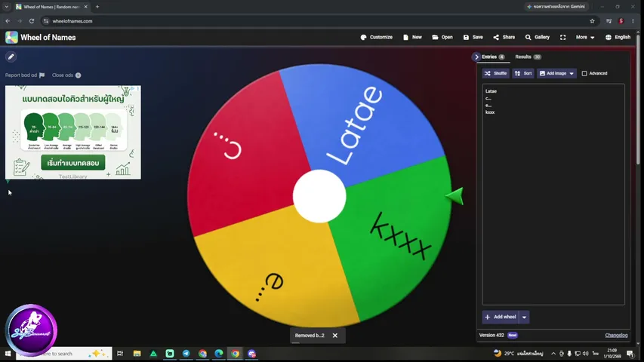Open the Changelog link
This screenshot has width=644, height=362.
click(x=616, y=336)
